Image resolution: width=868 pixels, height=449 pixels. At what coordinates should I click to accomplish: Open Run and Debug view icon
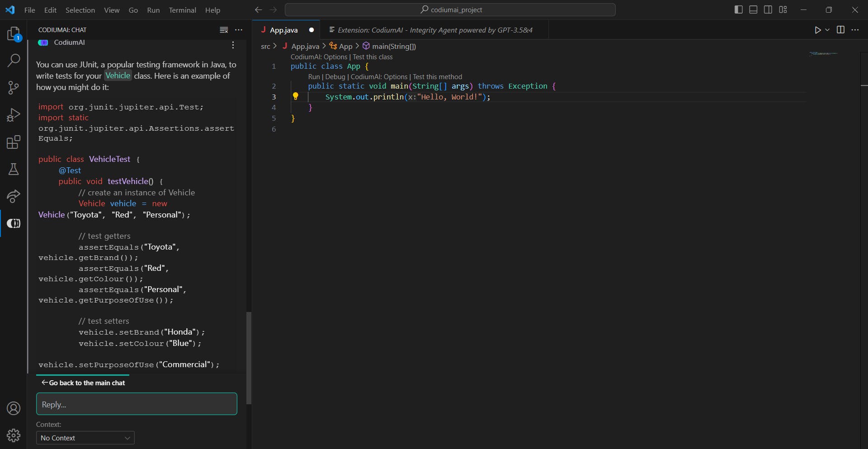(x=14, y=115)
